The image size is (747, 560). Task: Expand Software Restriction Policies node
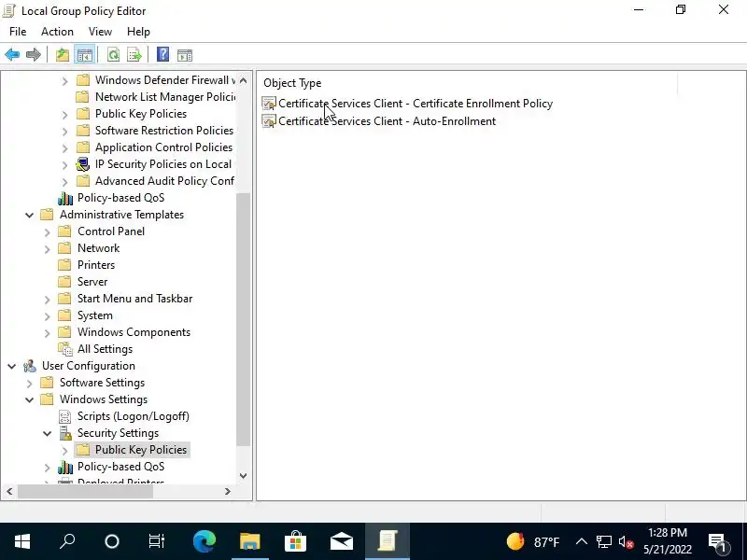click(x=64, y=132)
